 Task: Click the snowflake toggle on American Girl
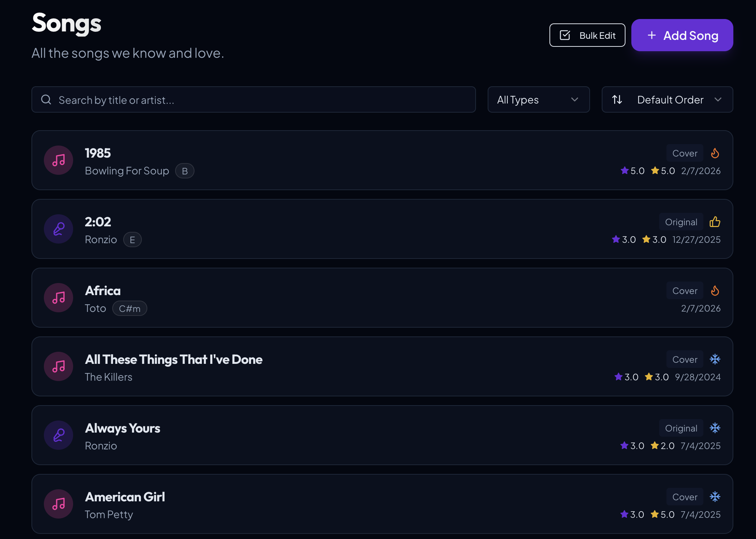pos(715,497)
